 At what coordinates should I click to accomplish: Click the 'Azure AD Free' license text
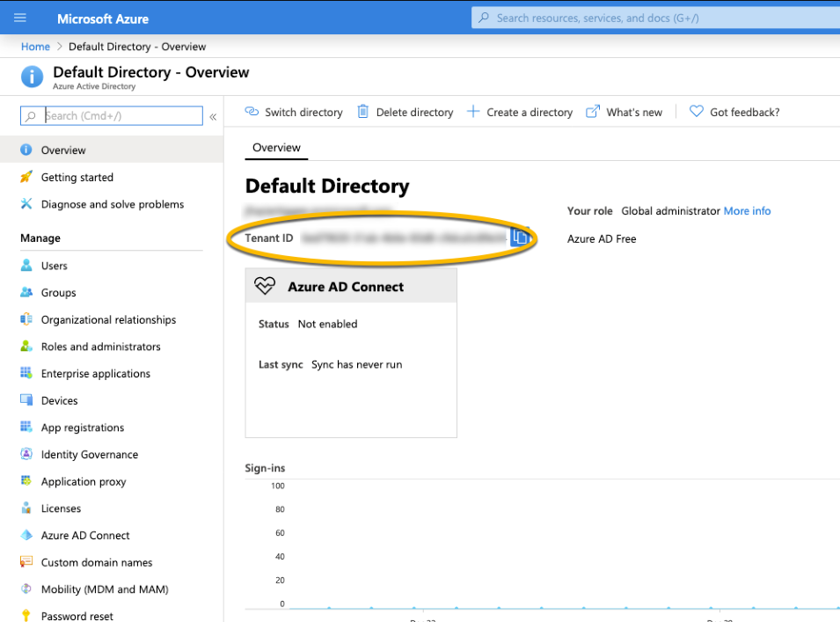point(602,238)
